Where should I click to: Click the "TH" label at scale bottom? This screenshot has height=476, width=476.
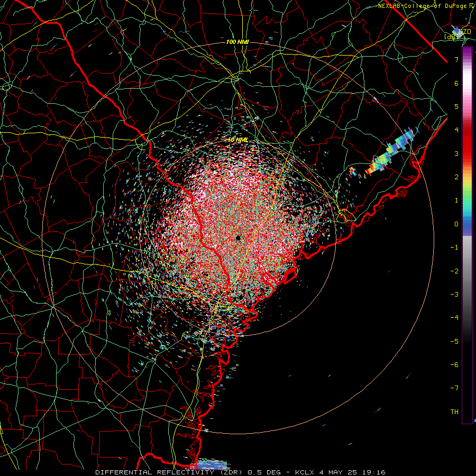coord(454,412)
